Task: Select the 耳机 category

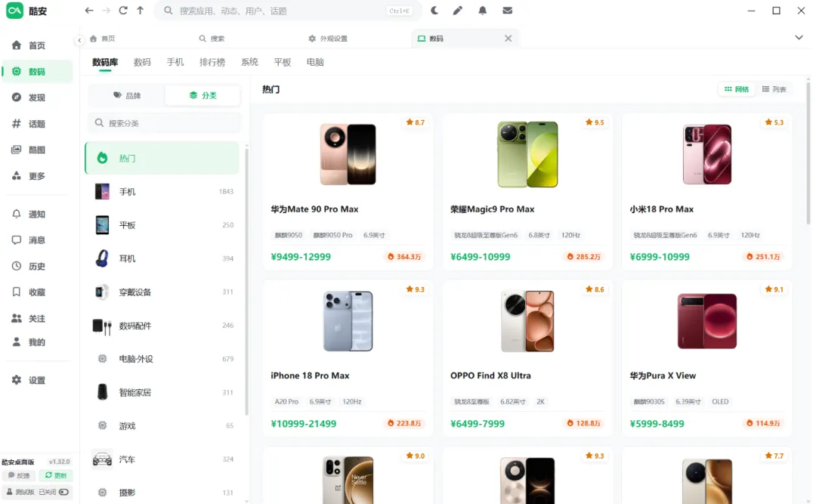Action: pos(162,258)
